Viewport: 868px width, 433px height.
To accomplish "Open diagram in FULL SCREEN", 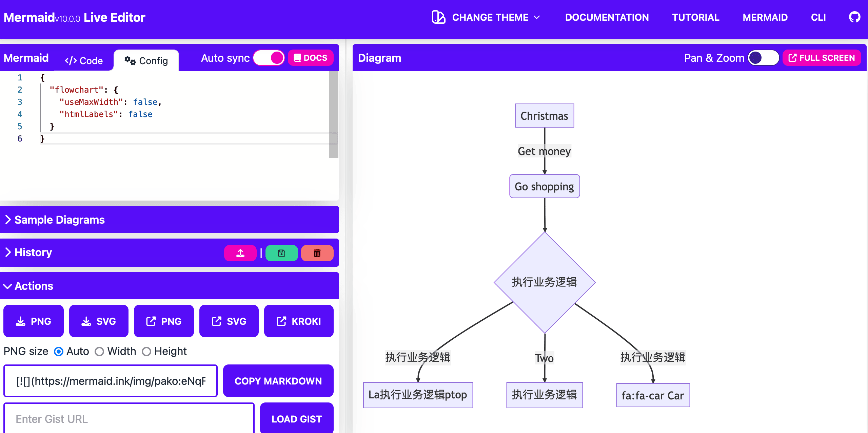I will click(822, 58).
